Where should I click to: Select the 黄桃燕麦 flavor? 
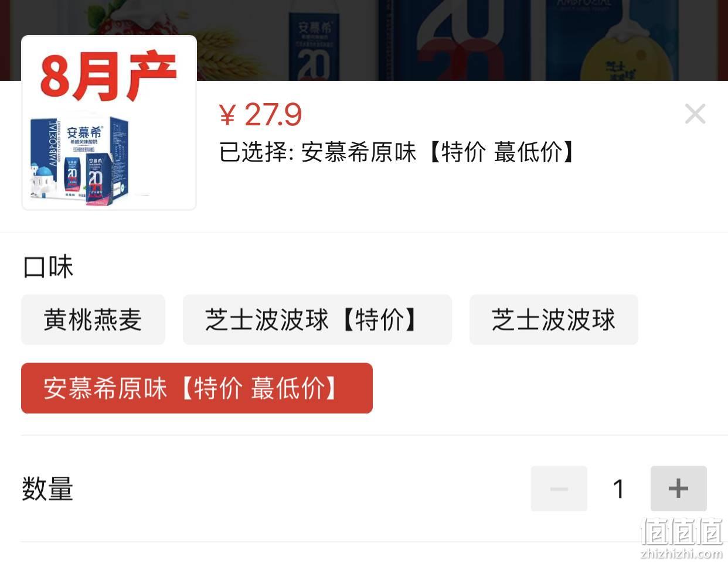pyautogui.click(x=93, y=320)
